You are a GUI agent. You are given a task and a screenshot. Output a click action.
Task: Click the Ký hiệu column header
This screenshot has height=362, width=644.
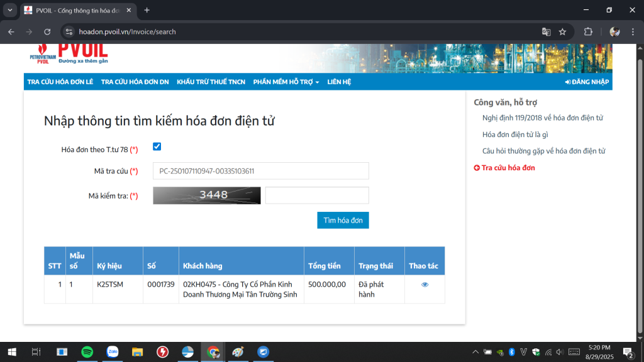(118, 261)
